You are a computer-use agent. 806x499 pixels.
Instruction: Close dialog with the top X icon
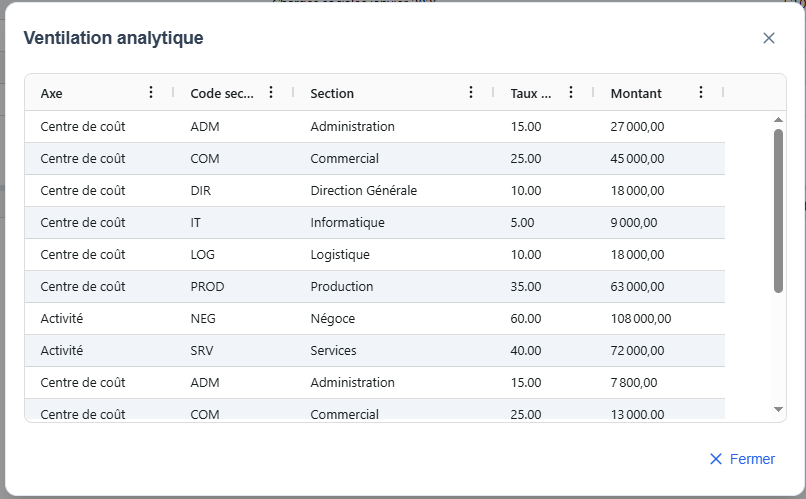tap(769, 38)
